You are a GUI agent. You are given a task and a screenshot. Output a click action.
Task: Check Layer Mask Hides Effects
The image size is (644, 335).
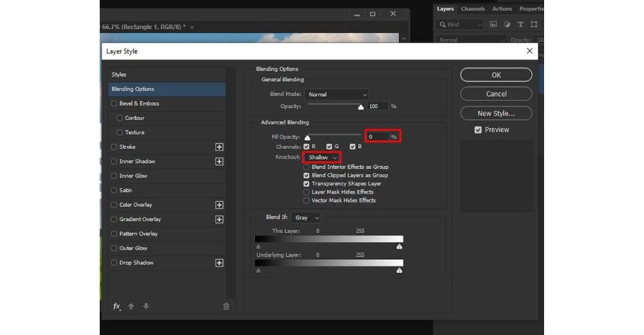pyautogui.click(x=306, y=192)
